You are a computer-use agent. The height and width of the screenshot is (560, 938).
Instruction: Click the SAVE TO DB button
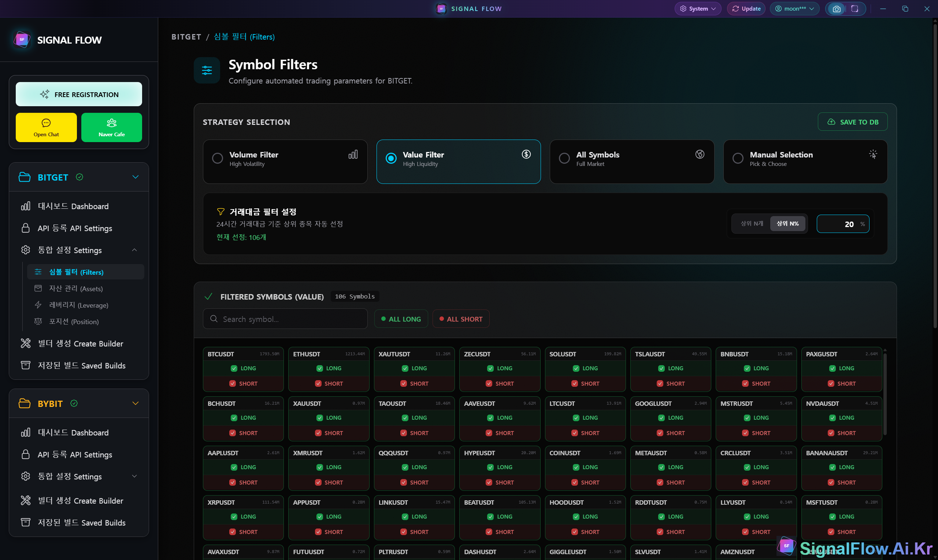pyautogui.click(x=852, y=122)
